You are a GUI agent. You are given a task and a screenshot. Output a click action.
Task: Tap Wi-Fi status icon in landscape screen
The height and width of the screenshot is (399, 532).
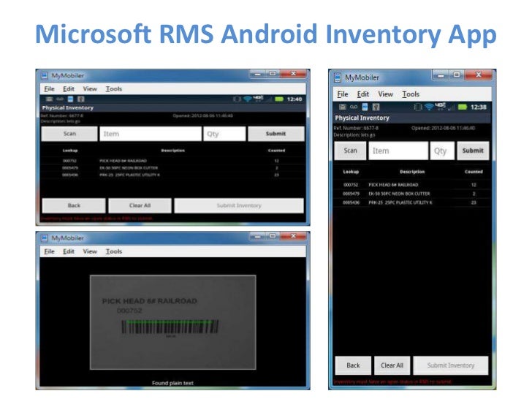click(248, 99)
